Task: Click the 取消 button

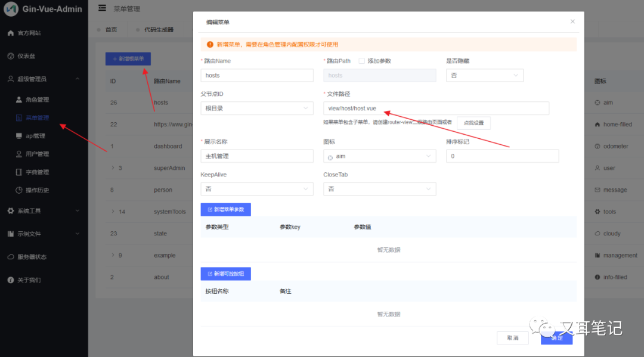Action: [513, 338]
